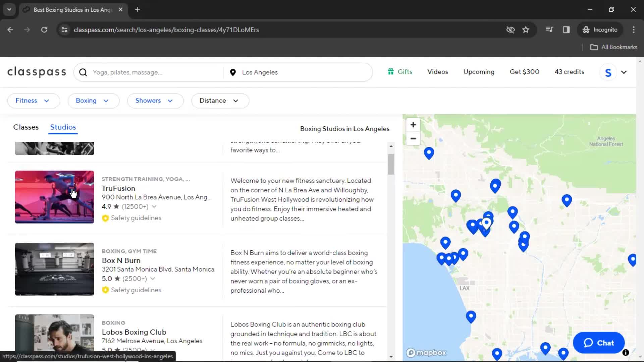Open the Upcoming menu item

479,72
